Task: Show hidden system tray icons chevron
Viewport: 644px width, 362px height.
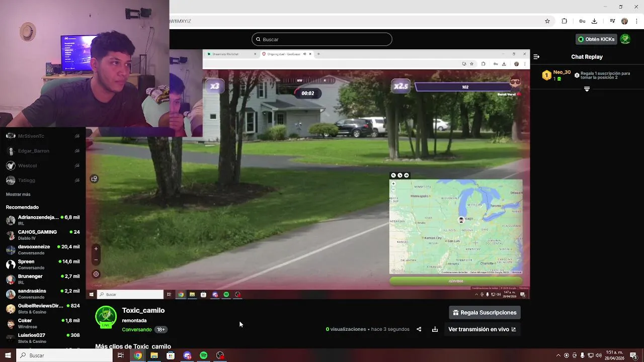Action: tap(558, 355)
